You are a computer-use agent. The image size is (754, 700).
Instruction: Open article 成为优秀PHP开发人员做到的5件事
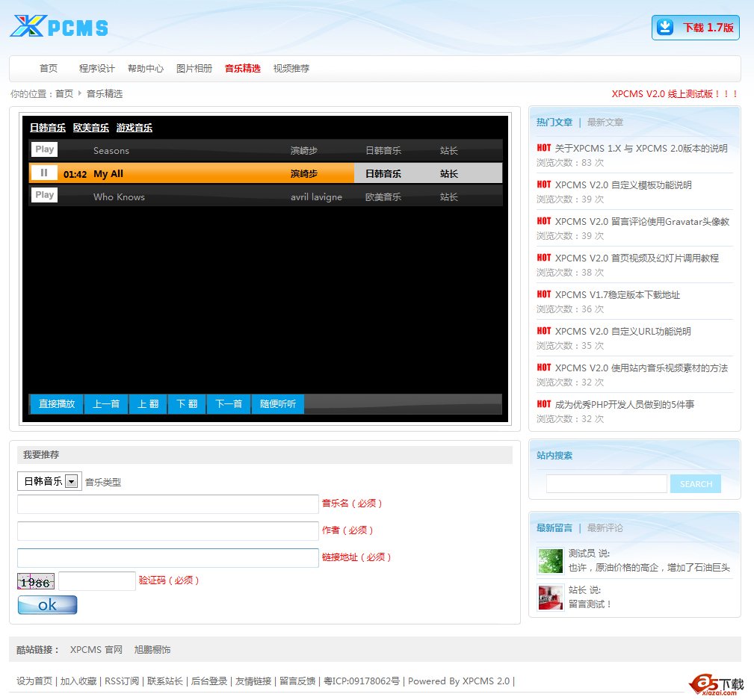tap(625, 404)
